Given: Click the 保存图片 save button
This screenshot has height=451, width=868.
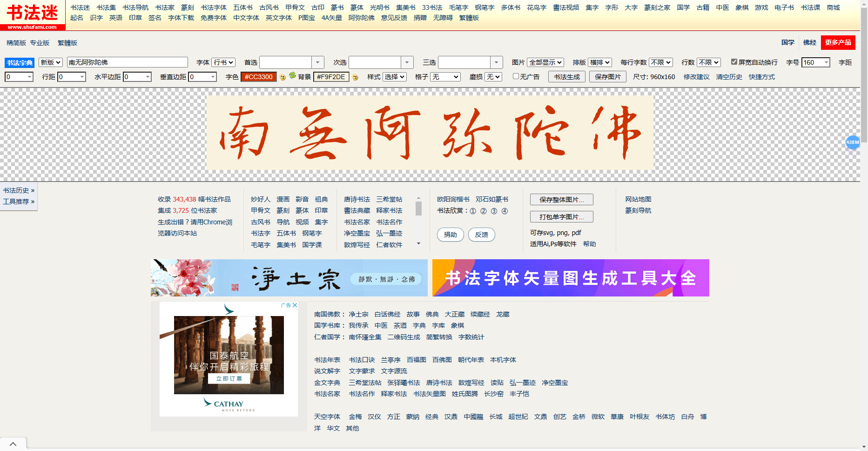Looking at the screenshot, I should pyautogui.click(x=607, y=76).
